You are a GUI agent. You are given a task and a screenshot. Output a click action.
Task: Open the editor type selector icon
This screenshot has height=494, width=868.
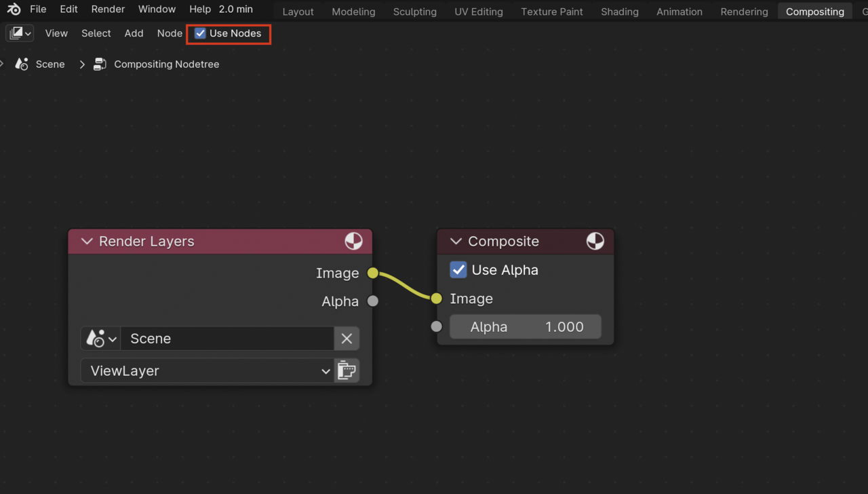coord(19,33)
